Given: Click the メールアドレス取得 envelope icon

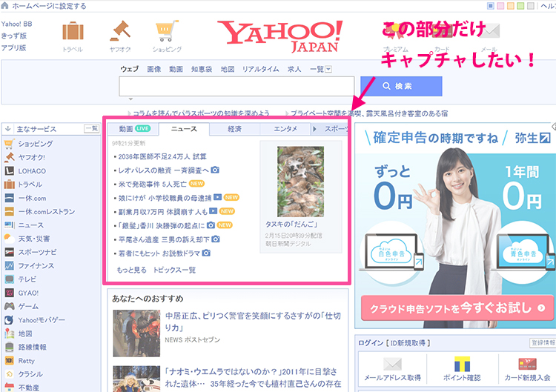Looking at the screenshot, I should (x=392, y=364).
